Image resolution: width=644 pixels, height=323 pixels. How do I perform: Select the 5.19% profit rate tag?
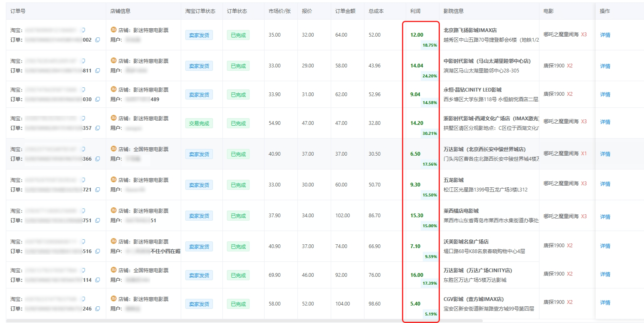click(x=431, y=314)
